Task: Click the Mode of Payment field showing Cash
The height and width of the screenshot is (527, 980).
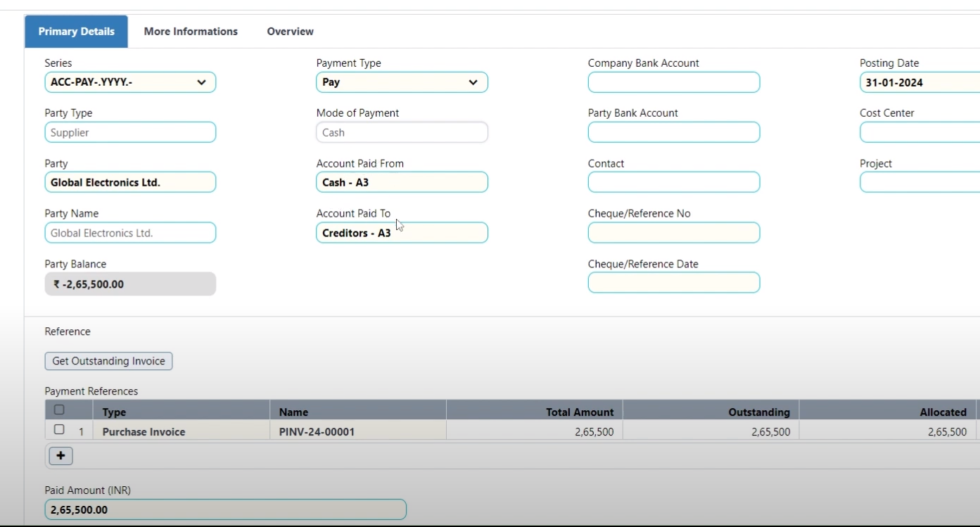Action: [402, 132]
